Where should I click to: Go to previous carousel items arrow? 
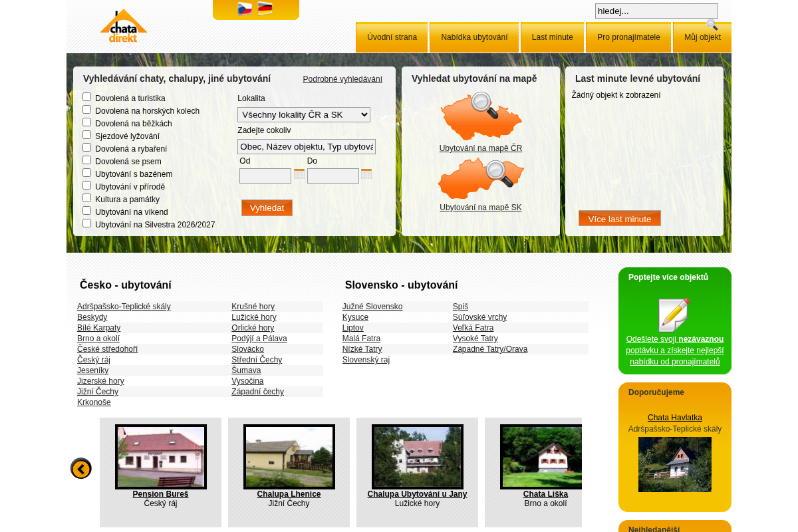tap(81, 469)
